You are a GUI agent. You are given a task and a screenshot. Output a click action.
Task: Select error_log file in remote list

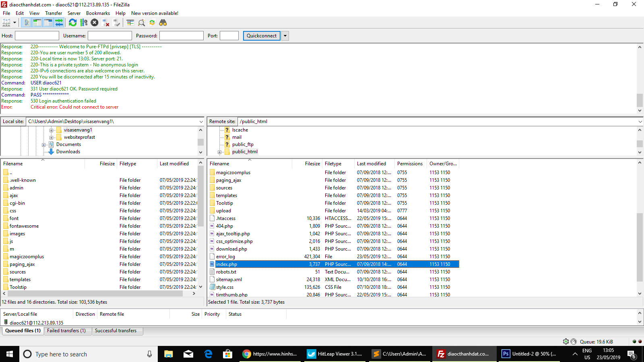[334, 257]
